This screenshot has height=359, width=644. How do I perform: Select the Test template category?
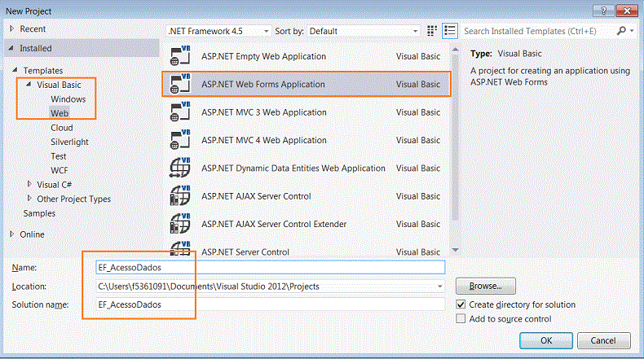59,156
